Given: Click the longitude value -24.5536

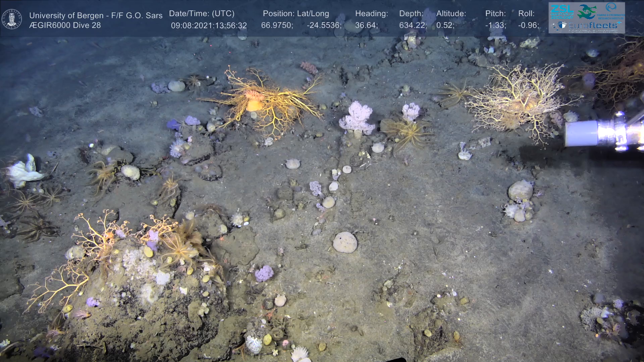Looking at the screenshot, I should 324,25.
